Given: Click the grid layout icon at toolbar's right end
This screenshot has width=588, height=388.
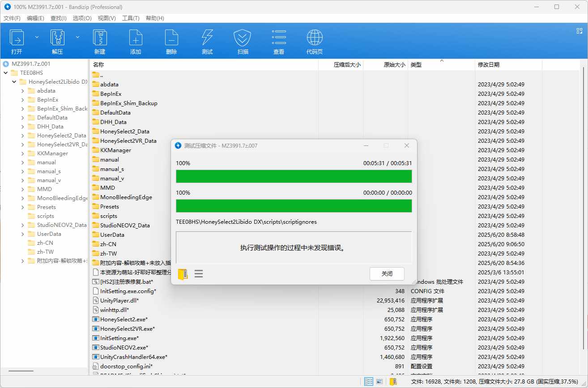Looking at the screenshot, I should [x=579, y=31].
